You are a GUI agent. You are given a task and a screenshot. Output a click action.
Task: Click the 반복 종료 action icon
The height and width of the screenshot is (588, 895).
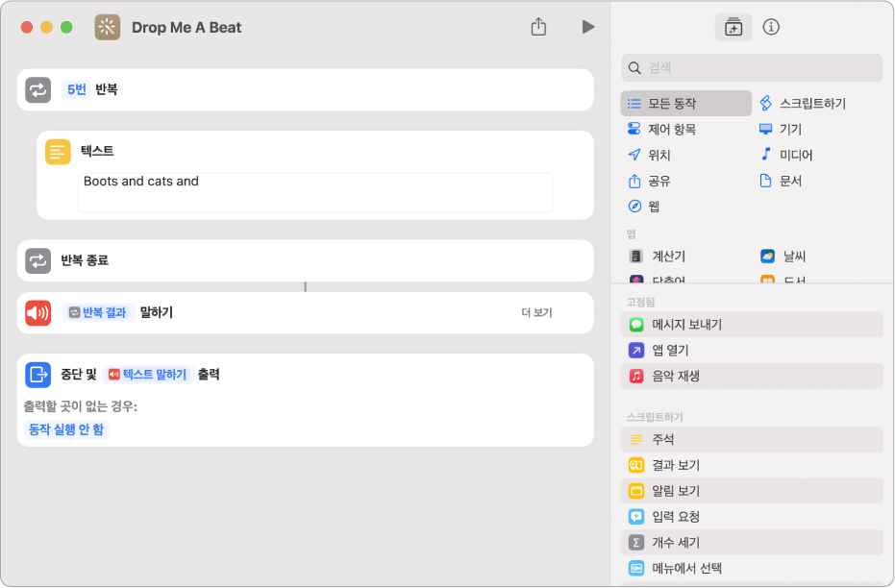pyautogui.click(x=38, y=260)
